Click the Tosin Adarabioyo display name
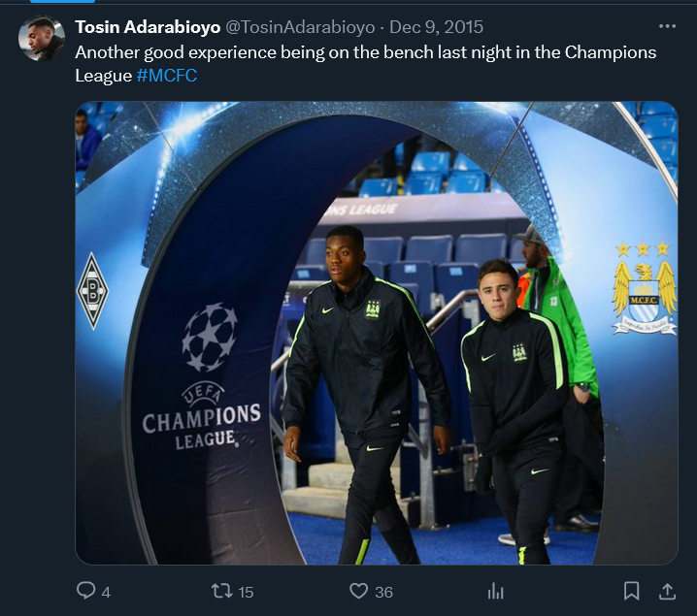The image size is (697, 616). pos(148,27)
